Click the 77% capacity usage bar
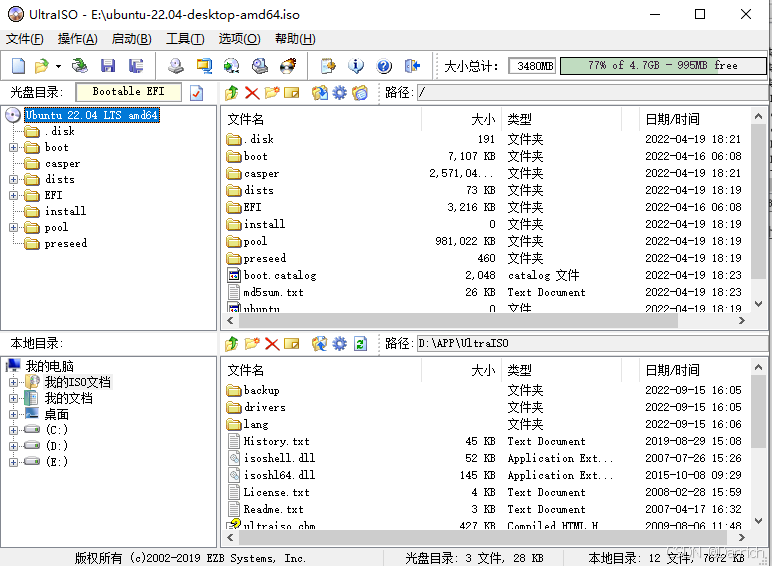The width and height of the screenshot is (772, 566). (663, 65)
